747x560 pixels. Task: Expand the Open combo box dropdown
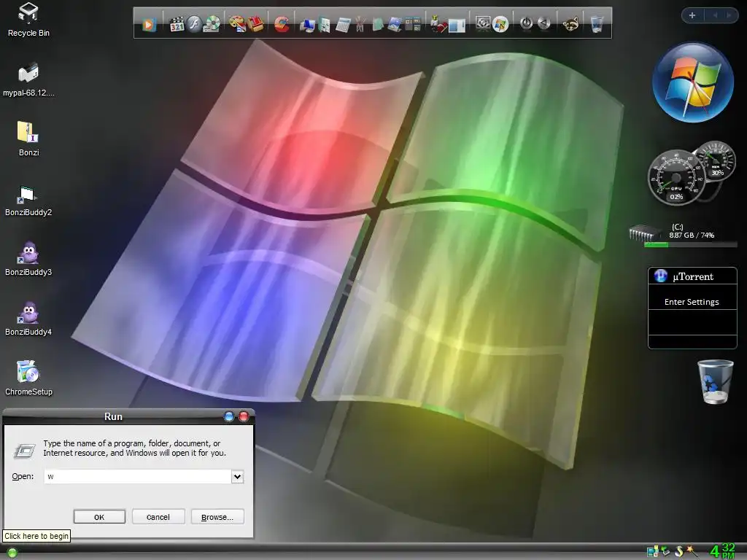tap(237, 476)
